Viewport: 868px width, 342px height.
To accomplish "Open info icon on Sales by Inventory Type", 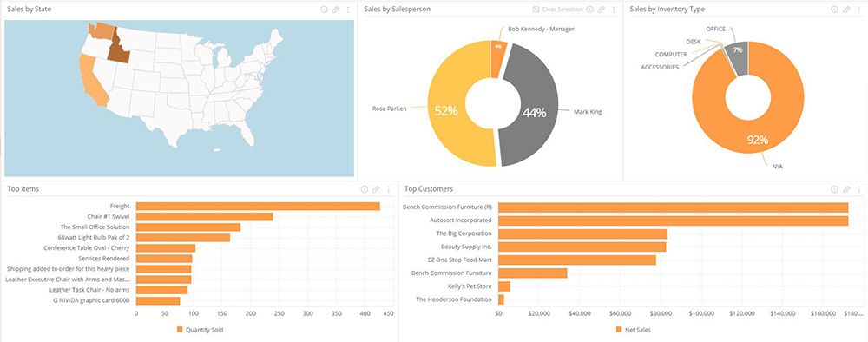I will (x=834, y=10).
